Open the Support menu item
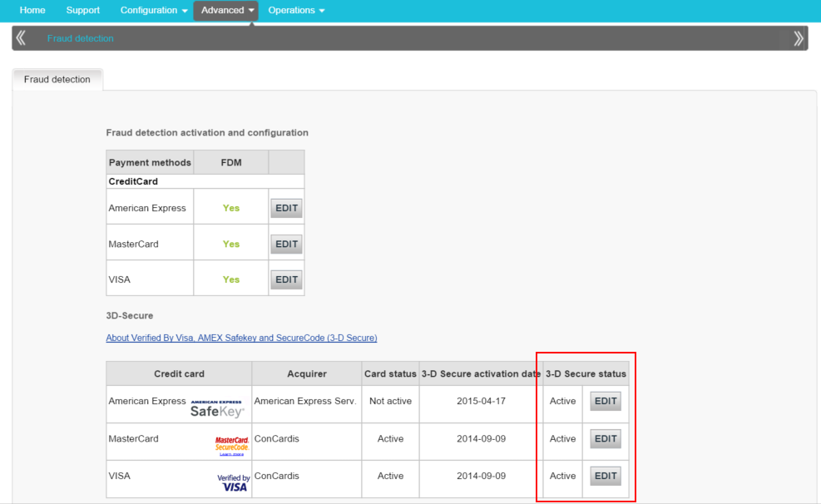Screen dimensions: 821x504 (82, 10)
